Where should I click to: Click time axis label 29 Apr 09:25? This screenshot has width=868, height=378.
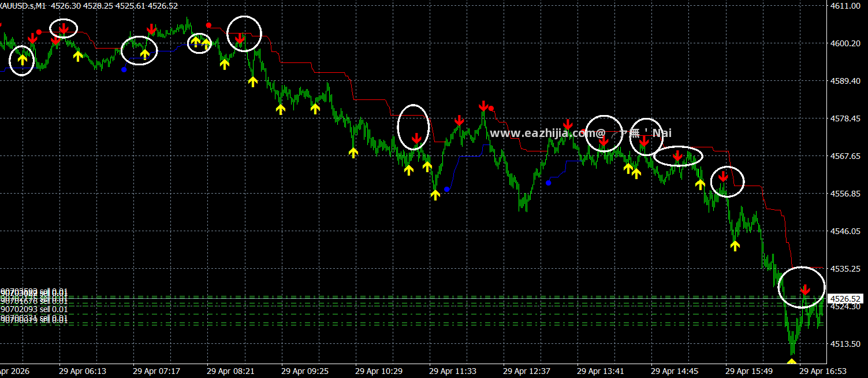(x=304, y=371)
